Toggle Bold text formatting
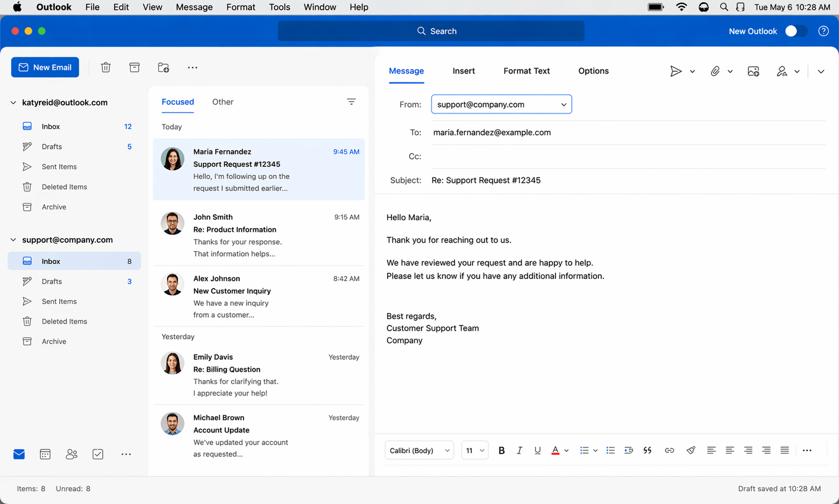Viewport: 839px width, 504px height. [x=501, y=450]
